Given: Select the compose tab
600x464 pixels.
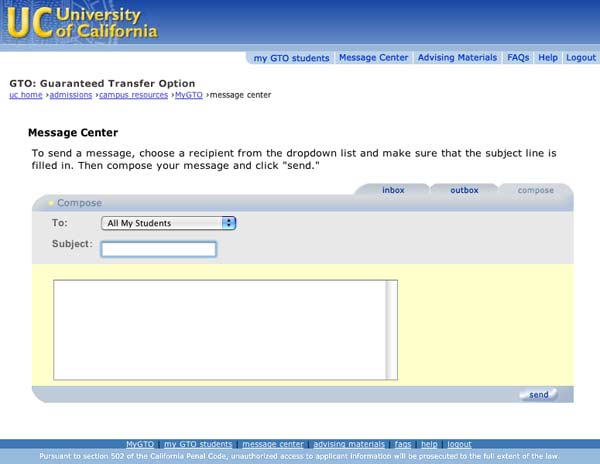Looking at the screenshot, I should click(535, 190).
